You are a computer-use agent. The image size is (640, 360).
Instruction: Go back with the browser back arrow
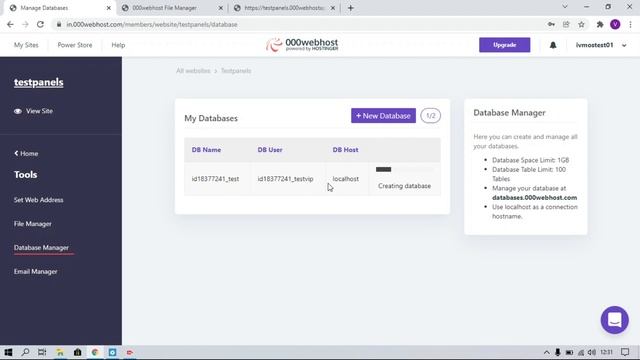tap(10, 24)
